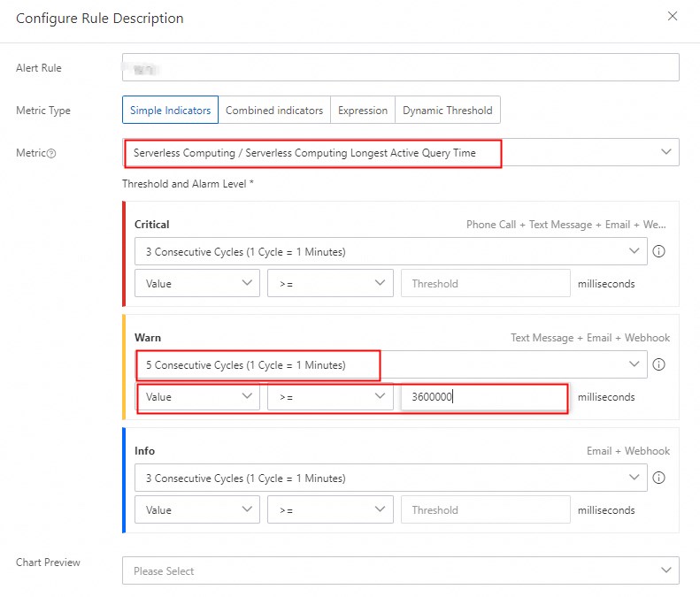Screen dimensions: 700x597
Task: Close the Configure Rule Description dialog
Action: point(673,17)
